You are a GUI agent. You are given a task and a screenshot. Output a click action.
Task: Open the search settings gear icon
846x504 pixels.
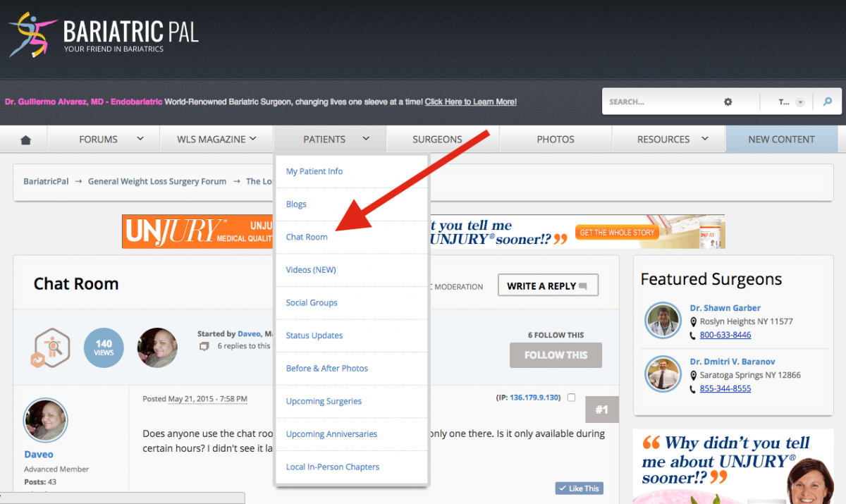pos(728,102)
